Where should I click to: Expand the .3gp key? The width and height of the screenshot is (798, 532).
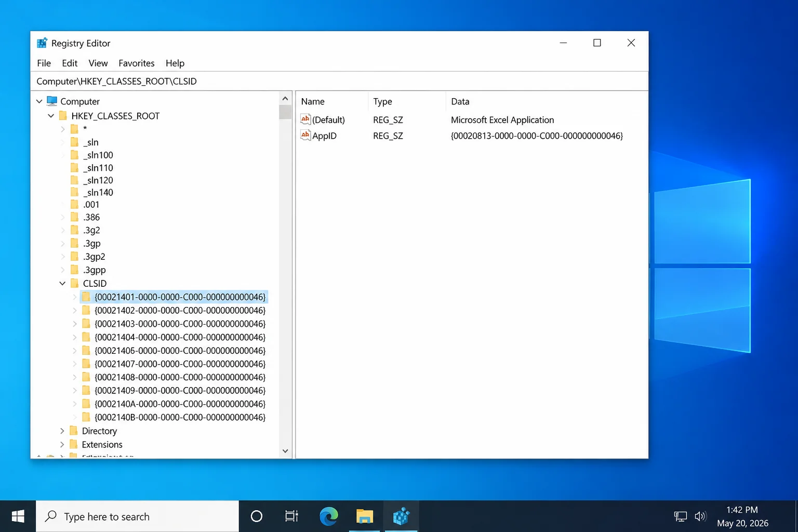(x=63, y=243)
